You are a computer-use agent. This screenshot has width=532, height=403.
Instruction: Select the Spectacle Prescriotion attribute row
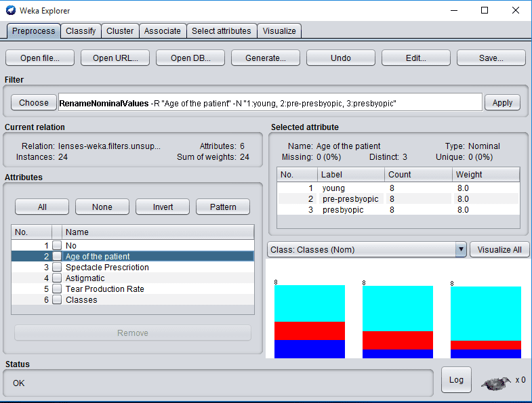133,267
